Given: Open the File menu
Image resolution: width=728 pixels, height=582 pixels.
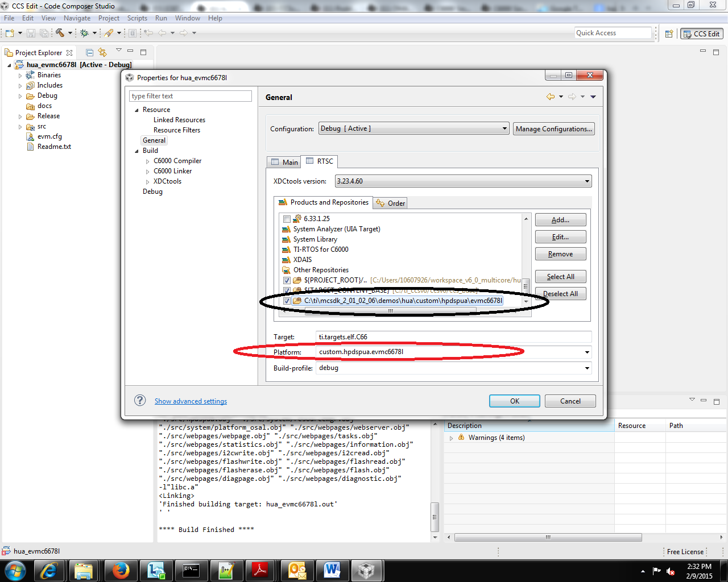Looking at the screenshot, I should click(x=9, y=18).
